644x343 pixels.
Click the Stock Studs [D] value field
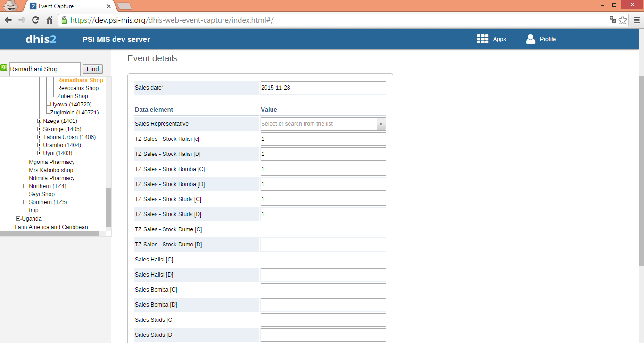323,214
